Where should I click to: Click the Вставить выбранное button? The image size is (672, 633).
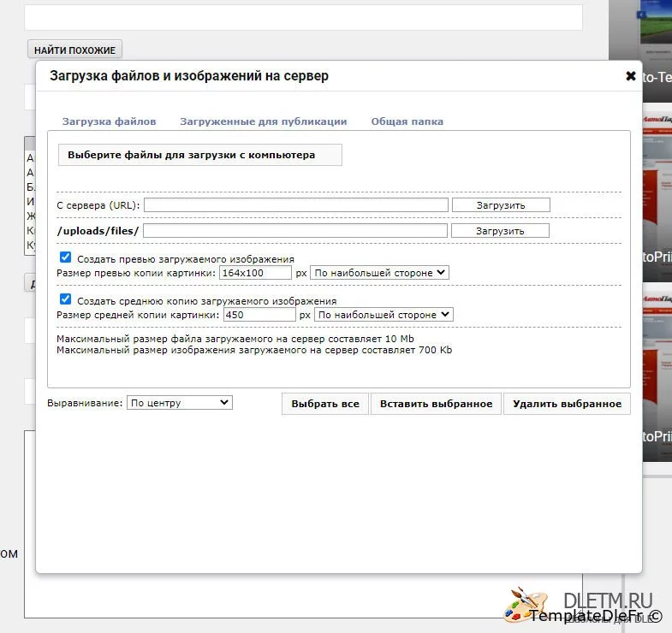tap(436, 404)
